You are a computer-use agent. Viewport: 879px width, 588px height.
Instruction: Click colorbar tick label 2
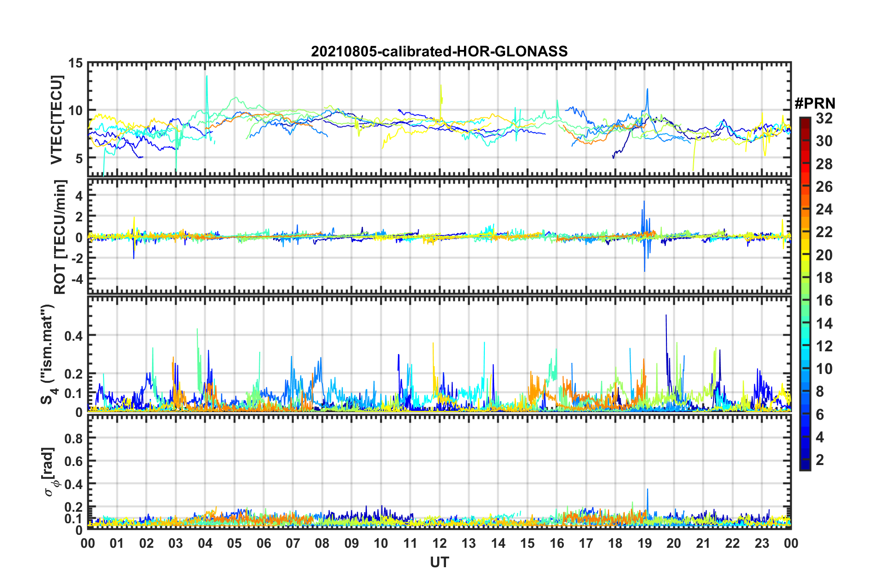coord(820,460)
